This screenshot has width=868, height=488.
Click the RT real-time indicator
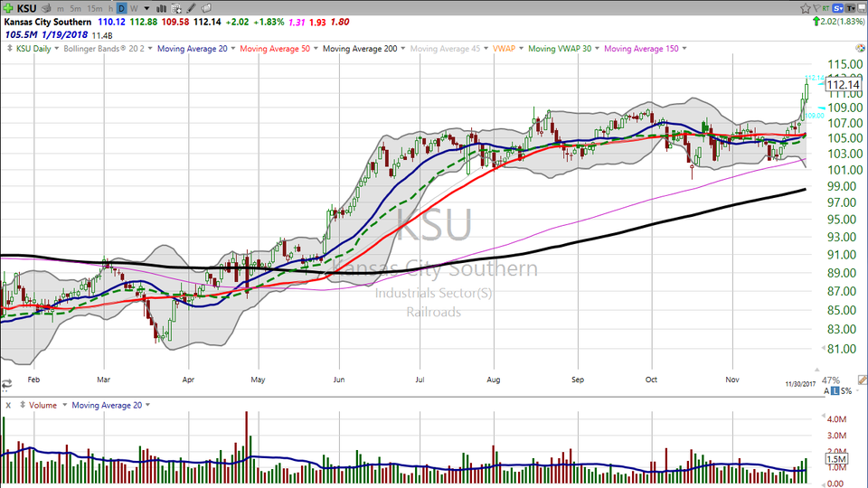(x=826, y=8)
